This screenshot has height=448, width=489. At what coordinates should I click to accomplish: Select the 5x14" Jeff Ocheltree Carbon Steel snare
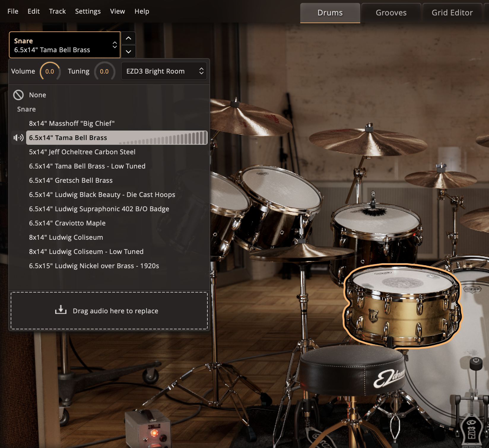coord(82,152)
